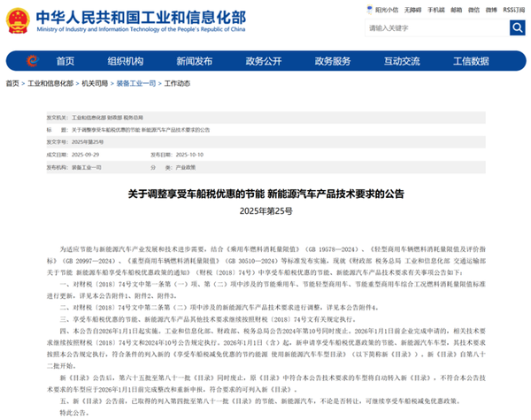Viewport: 531px width, 420px height.
Task: Open 组织机构 navigation menu
Action: [x=125, y=61]
